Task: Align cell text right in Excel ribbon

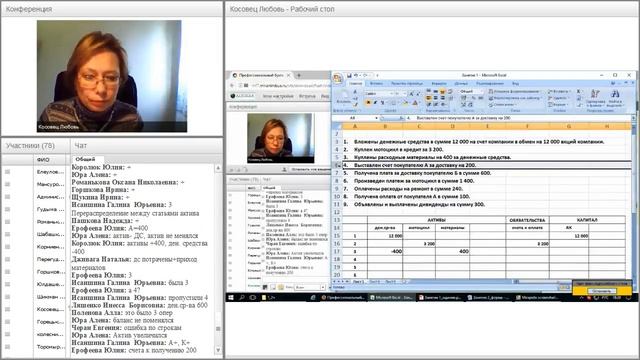Action: pyautogui.click(x=442, y=98)
